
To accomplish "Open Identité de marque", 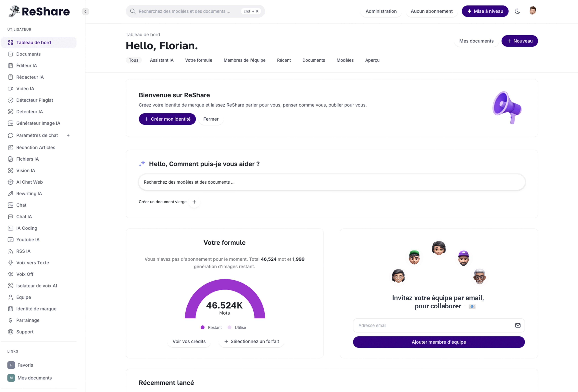I will coord(39,309).
